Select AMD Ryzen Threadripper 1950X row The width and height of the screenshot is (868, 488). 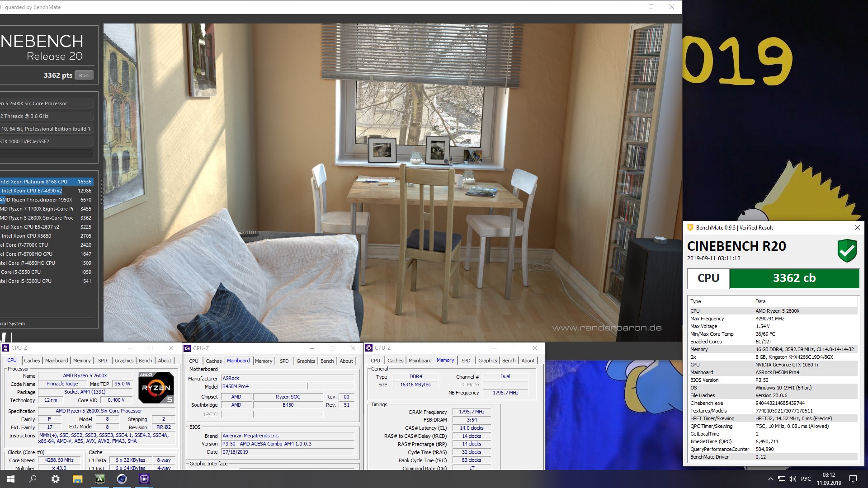[x=47, y=200]
